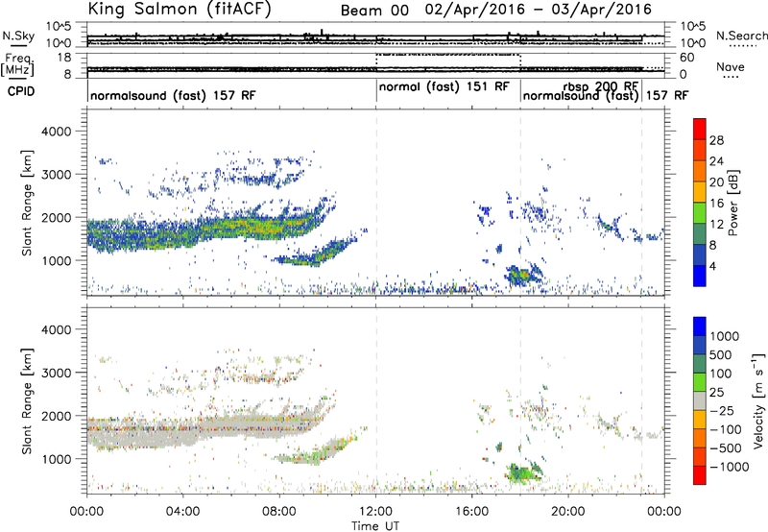768x532 pixels.
Task: Click the 16:00 time axis tick
Action: click(471, 512)
